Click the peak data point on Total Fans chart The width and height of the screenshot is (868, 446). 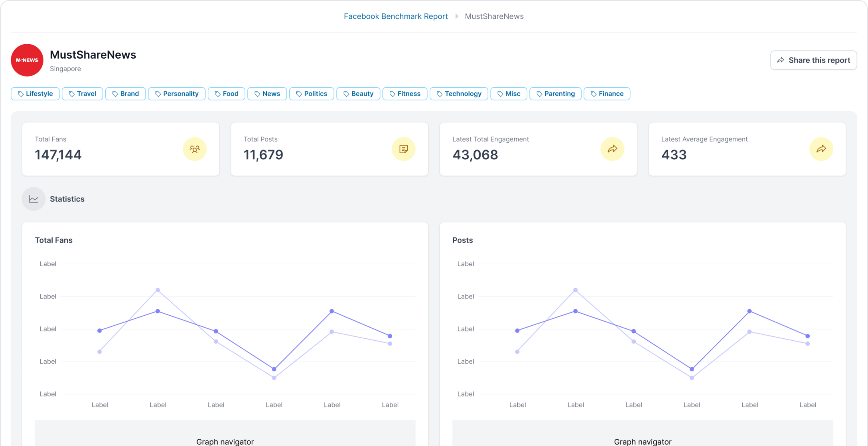(158, 290)
